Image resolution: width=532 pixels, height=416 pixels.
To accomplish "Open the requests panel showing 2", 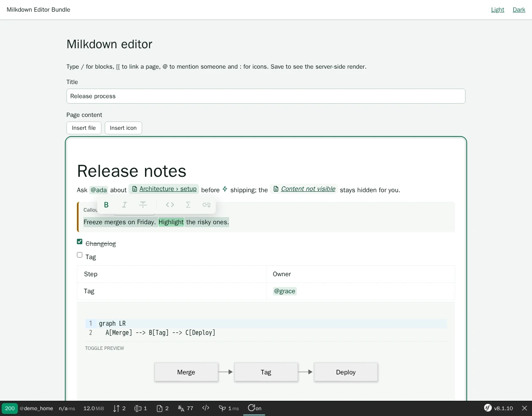I will point(119,408).
